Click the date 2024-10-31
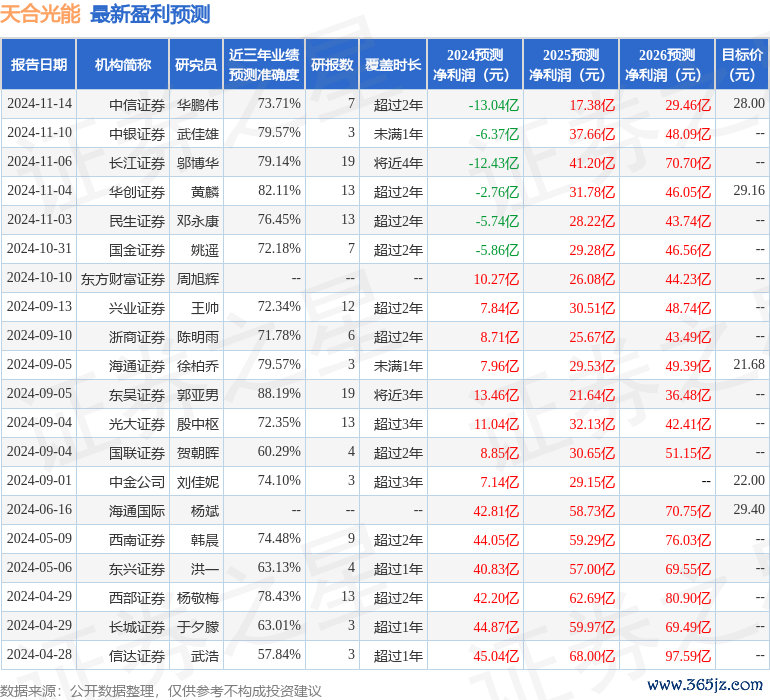The image size is (770, 700). [39, 249]
